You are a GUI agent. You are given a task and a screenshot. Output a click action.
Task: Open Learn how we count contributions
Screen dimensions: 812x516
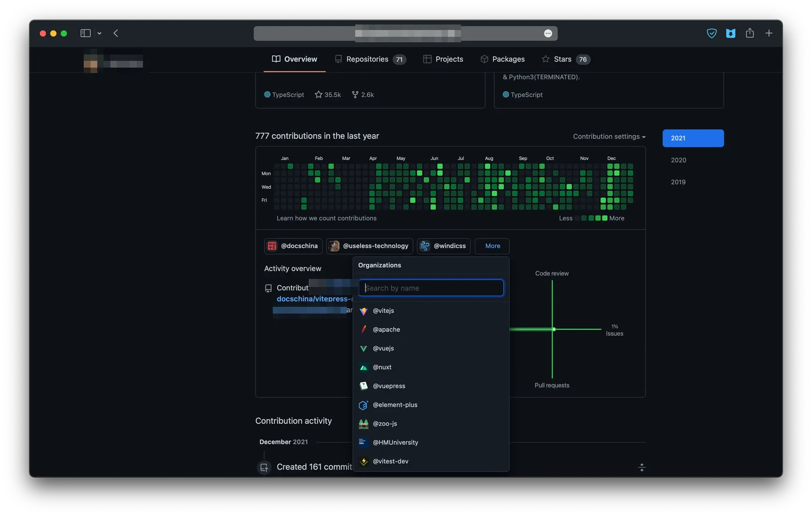pyautogui.click(x=326, y=218)
